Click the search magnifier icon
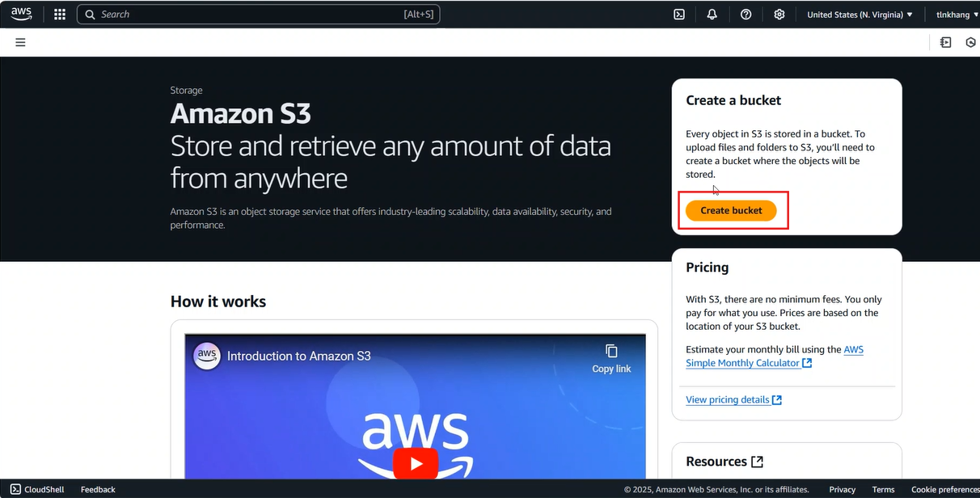 click(x=90, y=15)
